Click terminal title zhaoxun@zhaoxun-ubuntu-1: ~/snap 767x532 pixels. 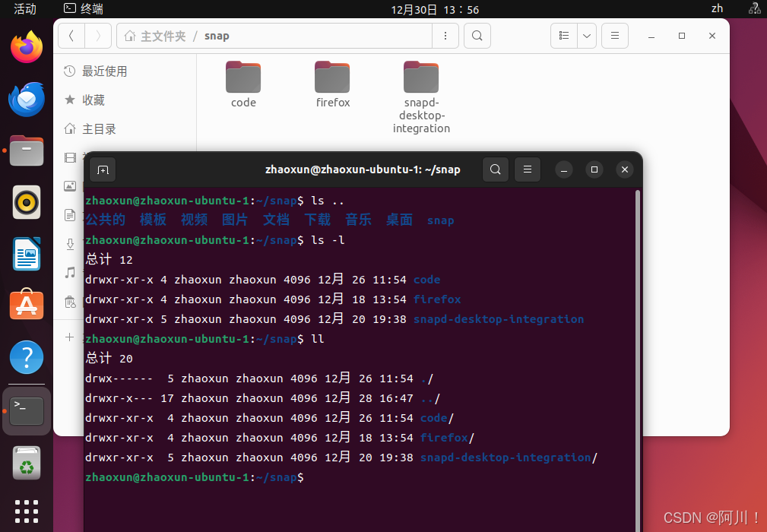(363, 169)
